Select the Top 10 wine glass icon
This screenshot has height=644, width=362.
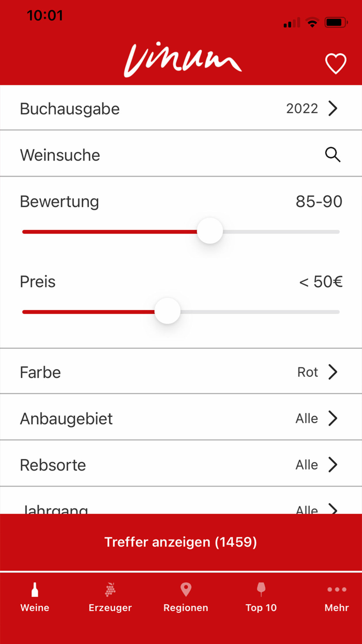(x=261, y=588)
